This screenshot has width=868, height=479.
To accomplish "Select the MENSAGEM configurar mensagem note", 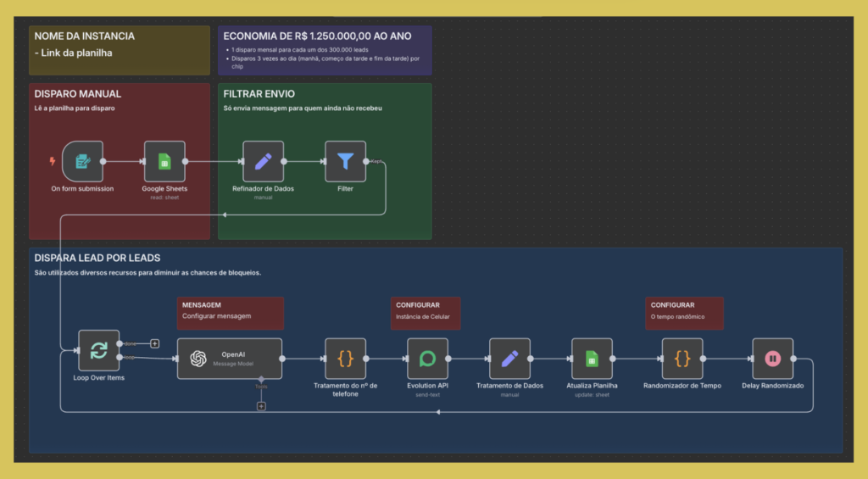I will [x=230, y=312].
